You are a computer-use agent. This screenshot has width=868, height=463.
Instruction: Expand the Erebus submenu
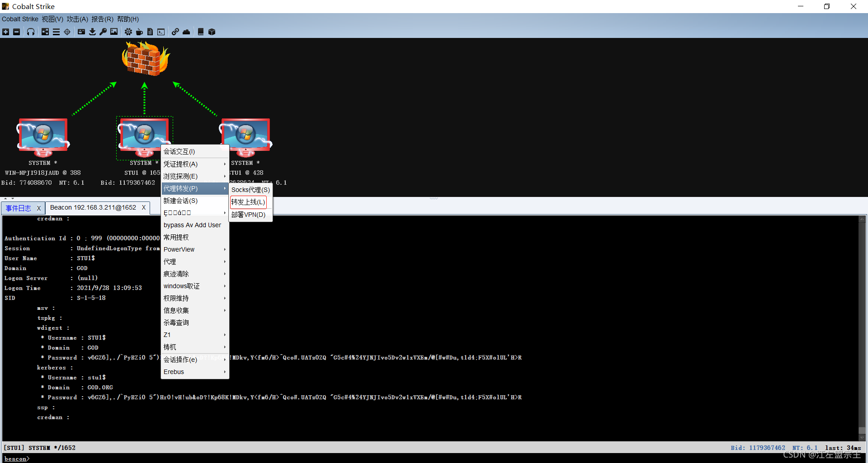[195, 372]
